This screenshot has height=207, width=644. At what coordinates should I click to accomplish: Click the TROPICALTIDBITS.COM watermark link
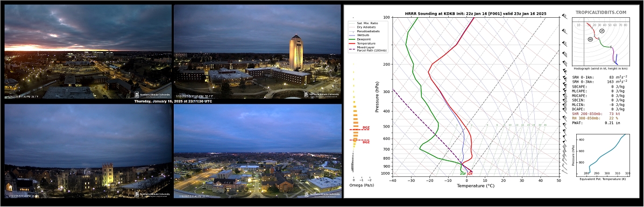pos(600,13)
